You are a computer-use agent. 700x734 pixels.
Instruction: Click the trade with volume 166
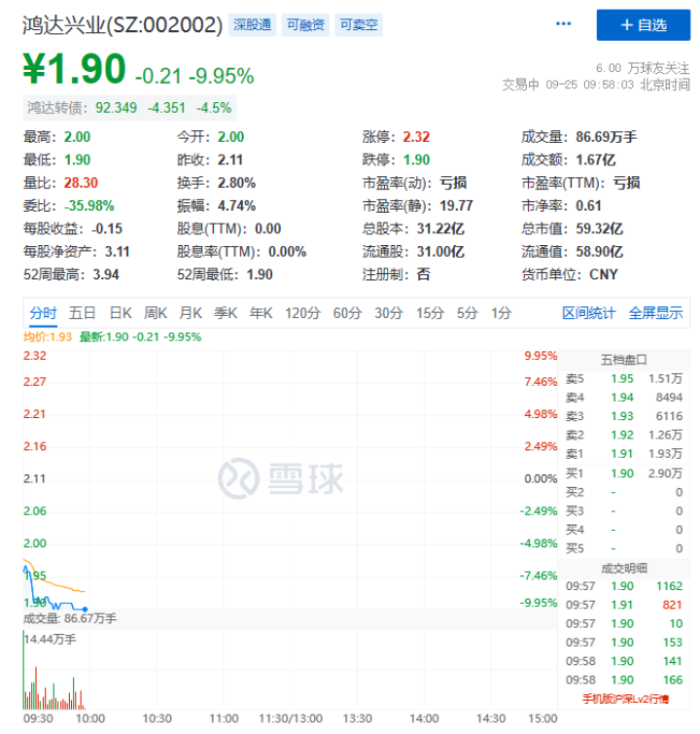[x=623, y=680]
